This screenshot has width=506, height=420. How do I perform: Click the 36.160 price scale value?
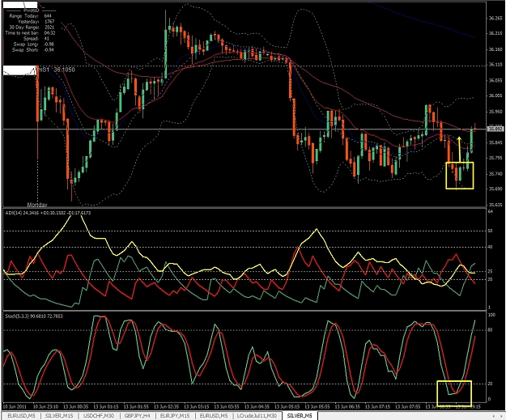[495, 49]
